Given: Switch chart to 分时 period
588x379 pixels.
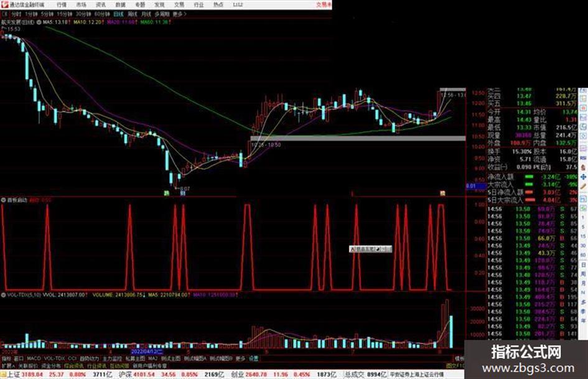Looking at the screenshot, I should pyautogui.click(x=16, y=14).
